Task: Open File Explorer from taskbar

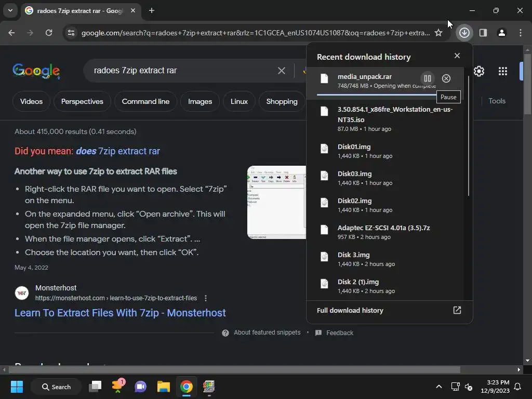Action: 164,387
